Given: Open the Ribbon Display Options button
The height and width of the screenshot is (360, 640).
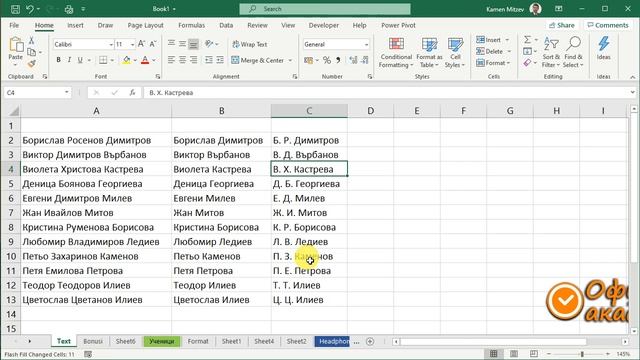Looking at the screenshot, I should pyautogui.click(x=559, y=9).
